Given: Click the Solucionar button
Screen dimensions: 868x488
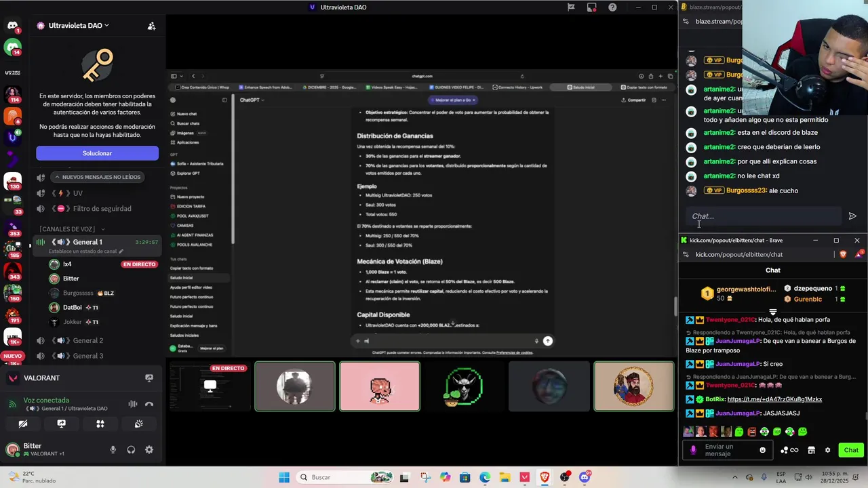Looking at the screenshot, I should point(97,153).
